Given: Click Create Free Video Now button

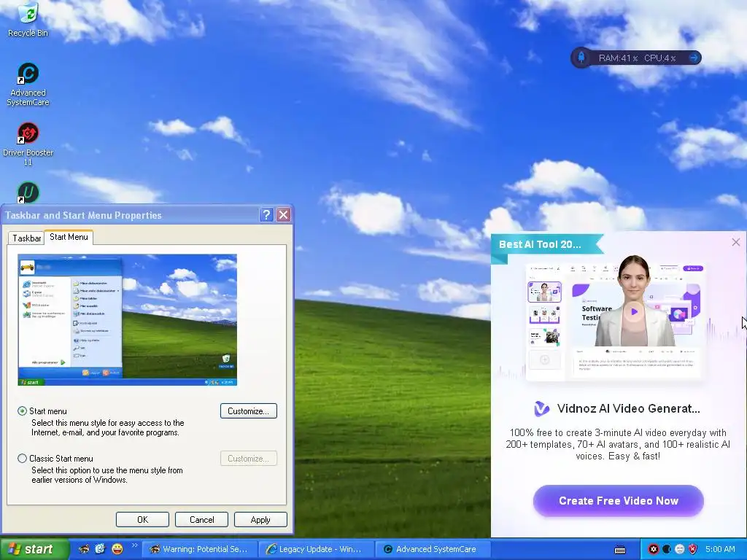Looking at the screenshot, I should [619, 501].
